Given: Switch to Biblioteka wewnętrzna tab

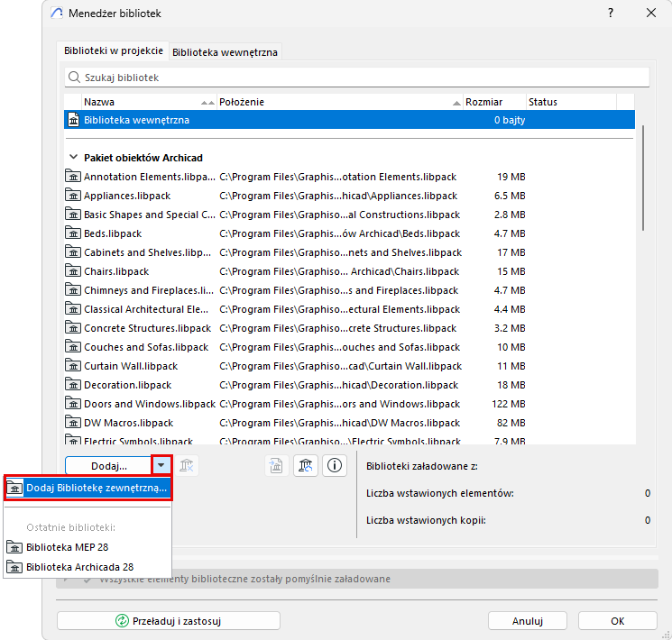Looking at the screenshot, I should pyautogui.click(x=225, y=52).
